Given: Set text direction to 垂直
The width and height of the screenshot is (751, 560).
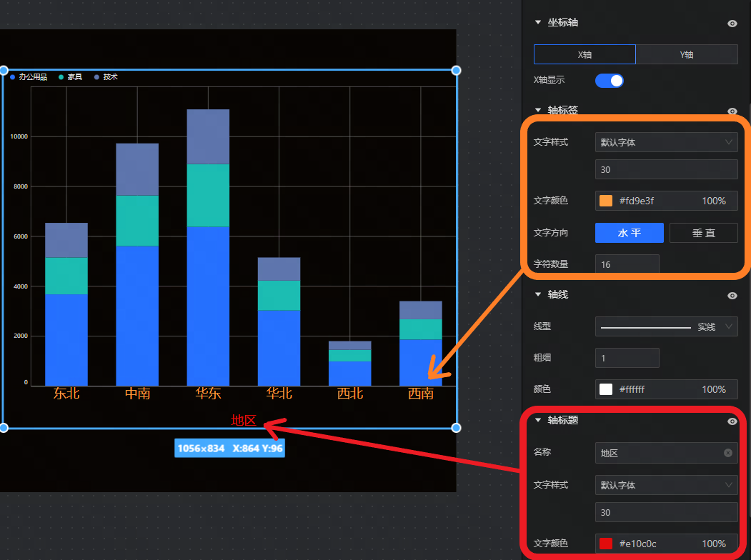Looking at the screenshot, I should pyautogui.click(x=703, y=233).
